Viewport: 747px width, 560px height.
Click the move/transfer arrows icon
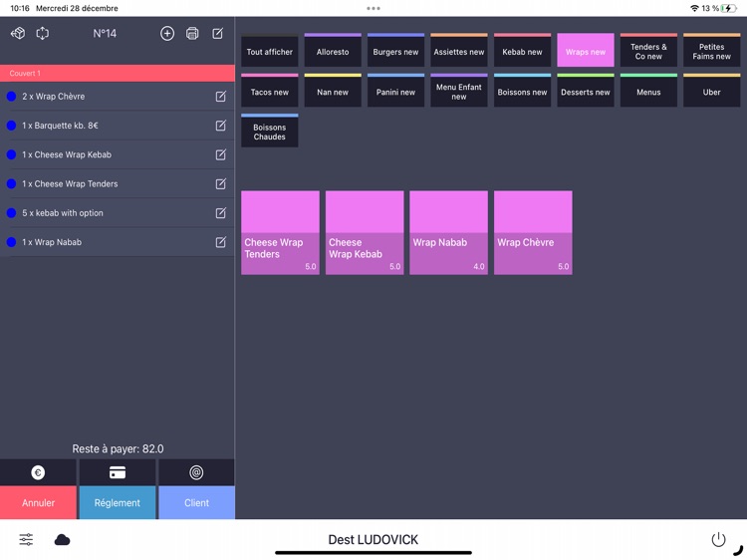point(43,33)
